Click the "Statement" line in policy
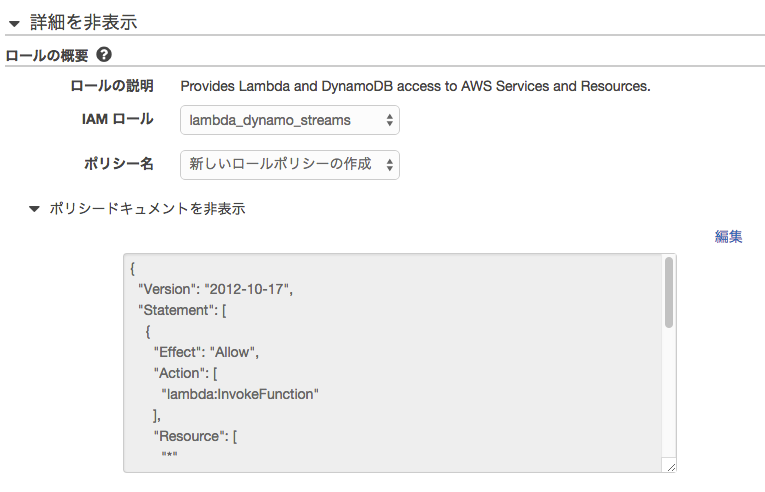765x492 pixels. 183,310
